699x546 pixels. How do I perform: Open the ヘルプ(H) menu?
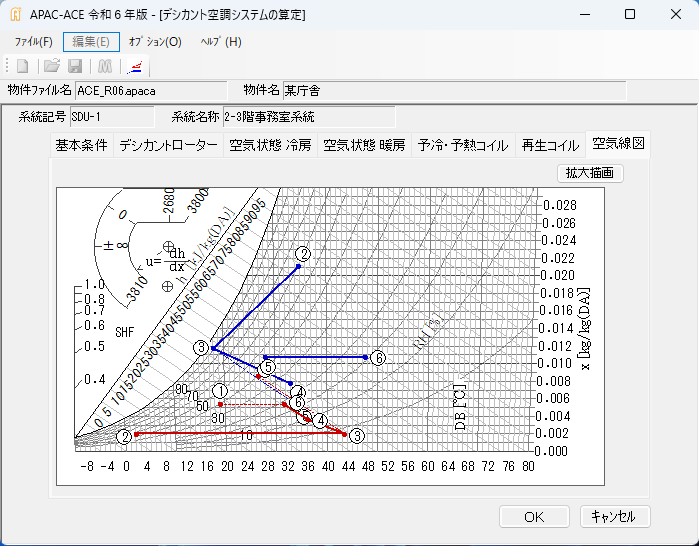pos(221,42)
